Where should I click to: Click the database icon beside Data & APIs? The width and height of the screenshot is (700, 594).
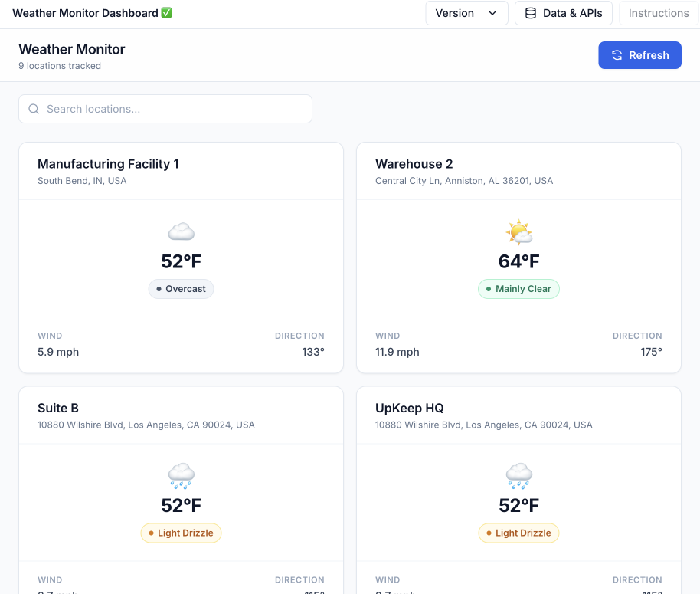click(530, 13)
